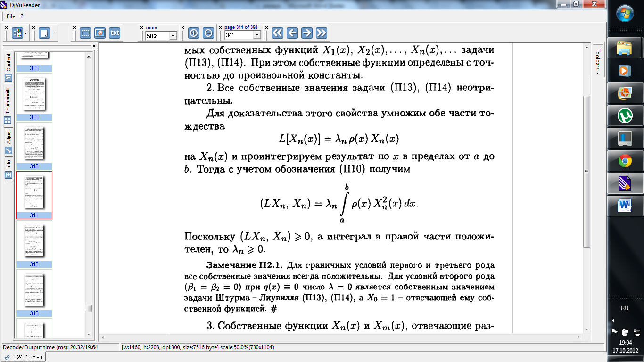Click the document vertical scrollbar thumb
644x362 pixels.
[x=586, y=172]
